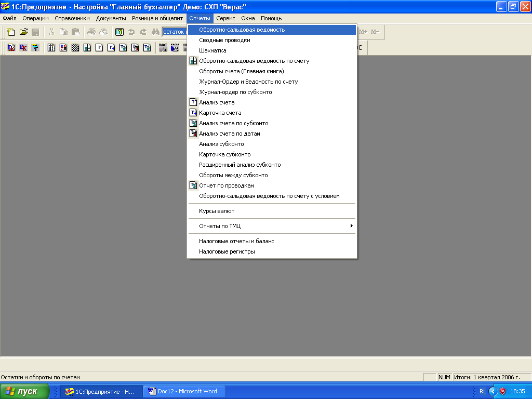Click the Undo arrow toolbar icon
The width and height of the screenshot is (532, 399).
131,32
